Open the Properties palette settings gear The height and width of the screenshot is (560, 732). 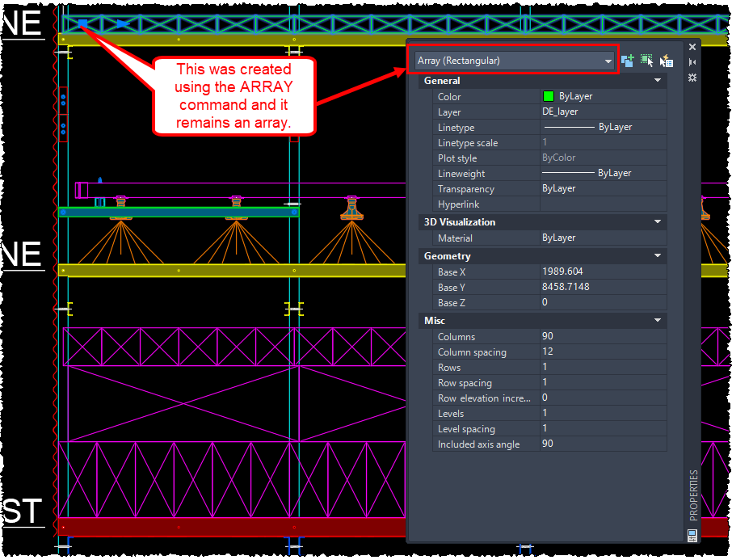click(x=692, y=78)
